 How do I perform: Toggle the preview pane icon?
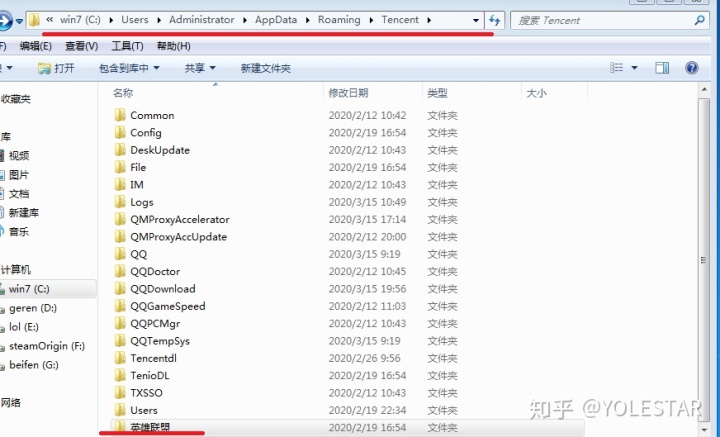662,68
